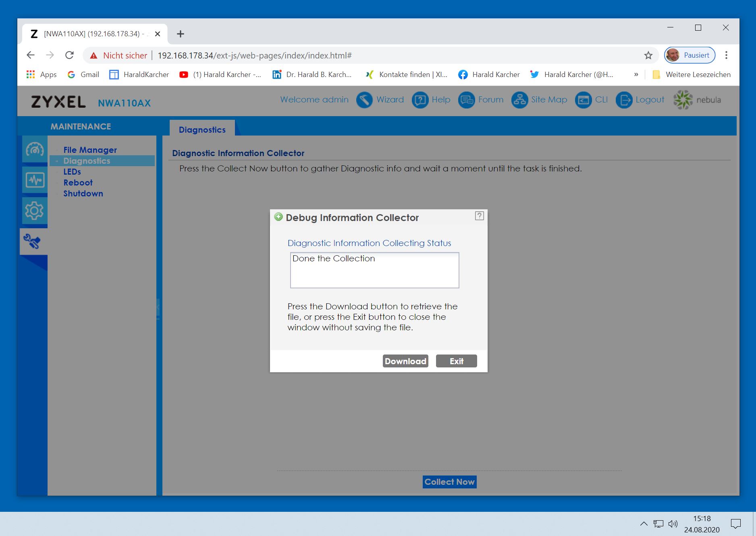
Task: Click the Site Map network icon
Action: pyautogui.click(x=519, y=100)
